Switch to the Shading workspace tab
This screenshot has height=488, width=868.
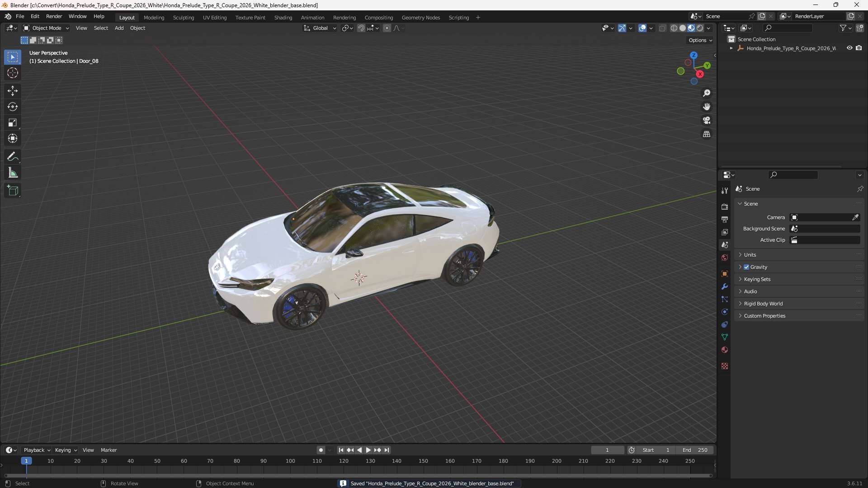click(283, 18)
